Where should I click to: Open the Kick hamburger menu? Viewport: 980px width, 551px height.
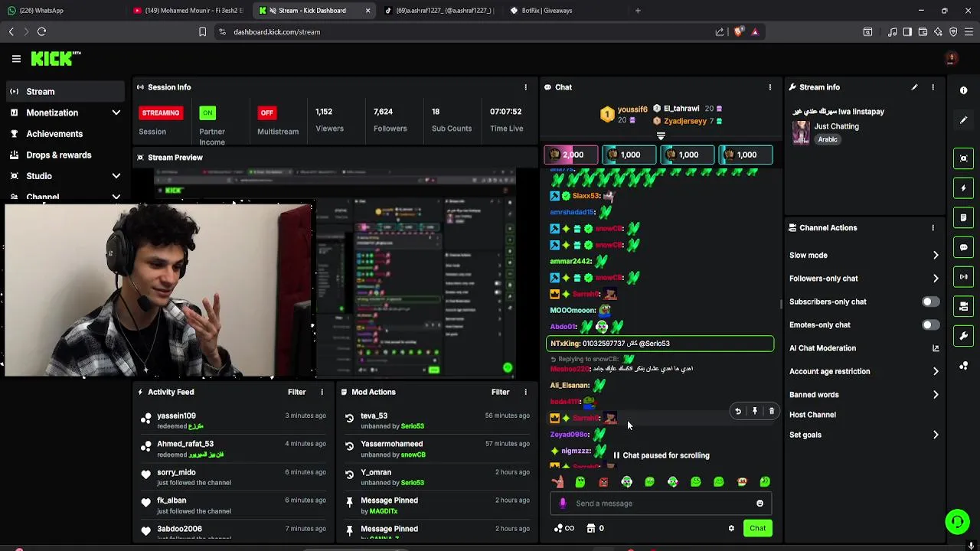tap(16, 58)
